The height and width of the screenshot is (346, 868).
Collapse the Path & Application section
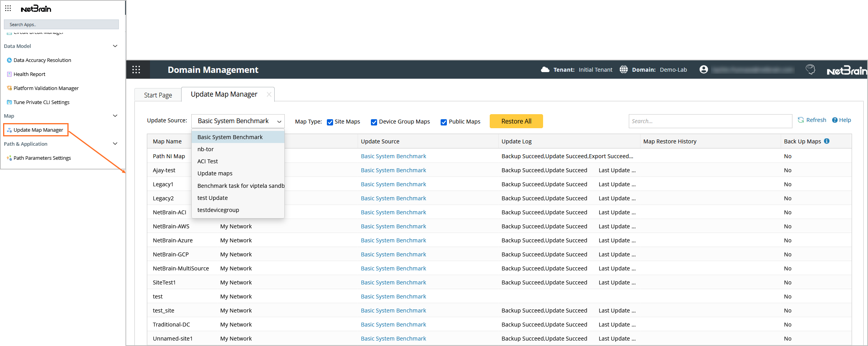pos(115,144)
